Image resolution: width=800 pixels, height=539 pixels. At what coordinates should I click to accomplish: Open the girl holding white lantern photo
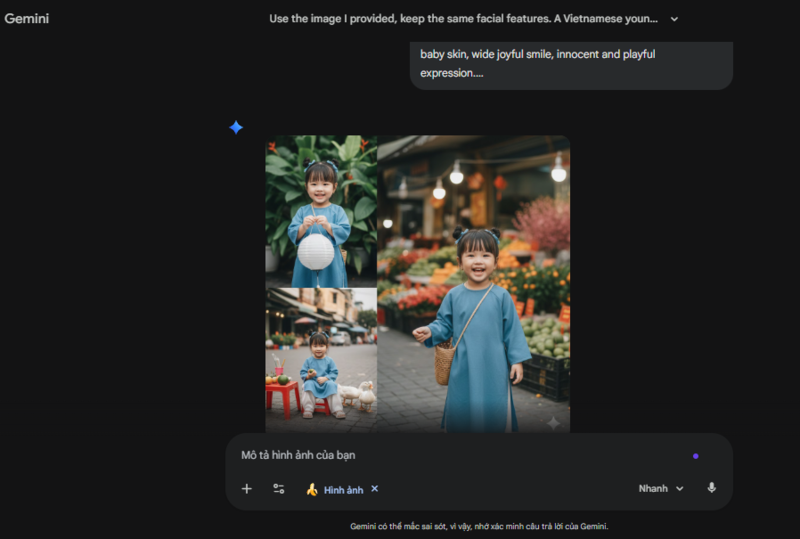(321, 211)
